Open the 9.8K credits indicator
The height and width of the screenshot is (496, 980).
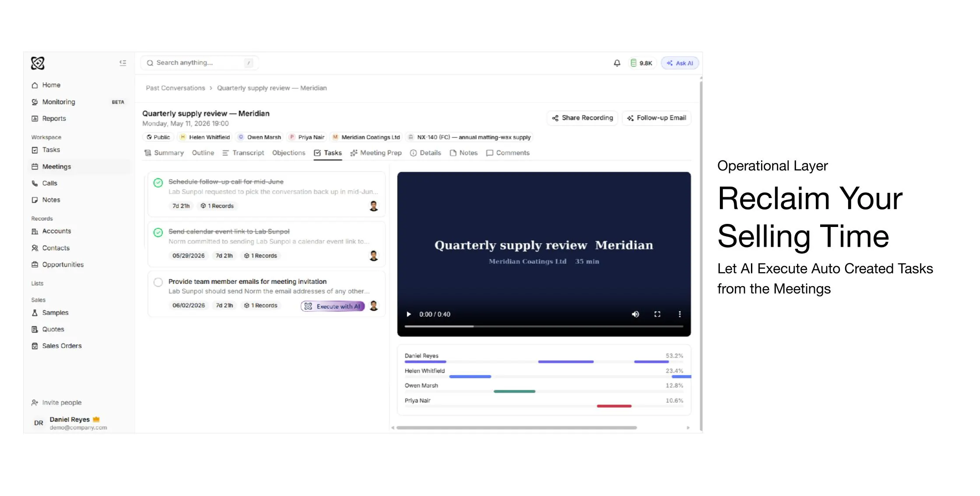pyautogui.click(x=642, y=63)
